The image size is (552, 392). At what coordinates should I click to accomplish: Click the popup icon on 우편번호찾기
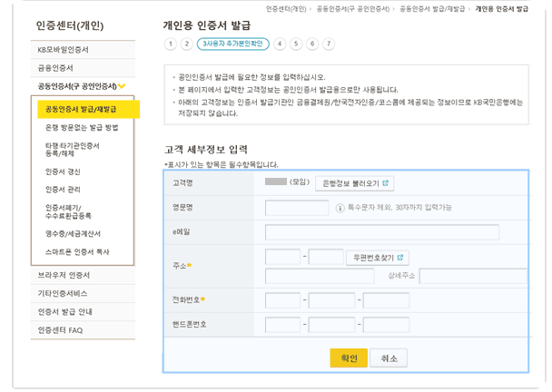[400, 258]
